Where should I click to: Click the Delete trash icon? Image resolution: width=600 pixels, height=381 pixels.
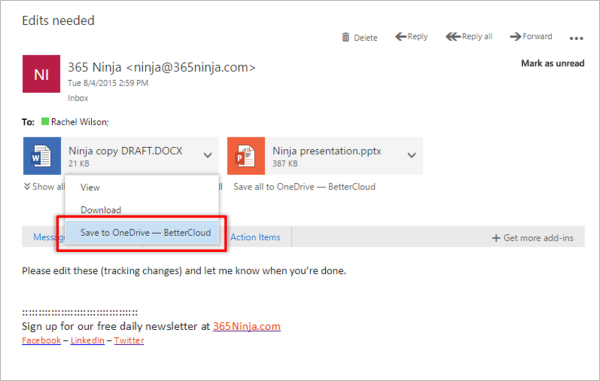point(346,37)
